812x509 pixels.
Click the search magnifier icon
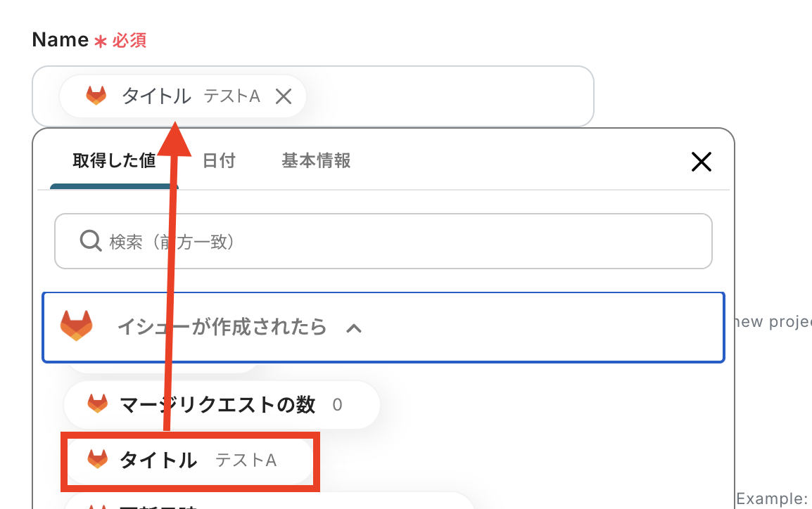point(91,241)
